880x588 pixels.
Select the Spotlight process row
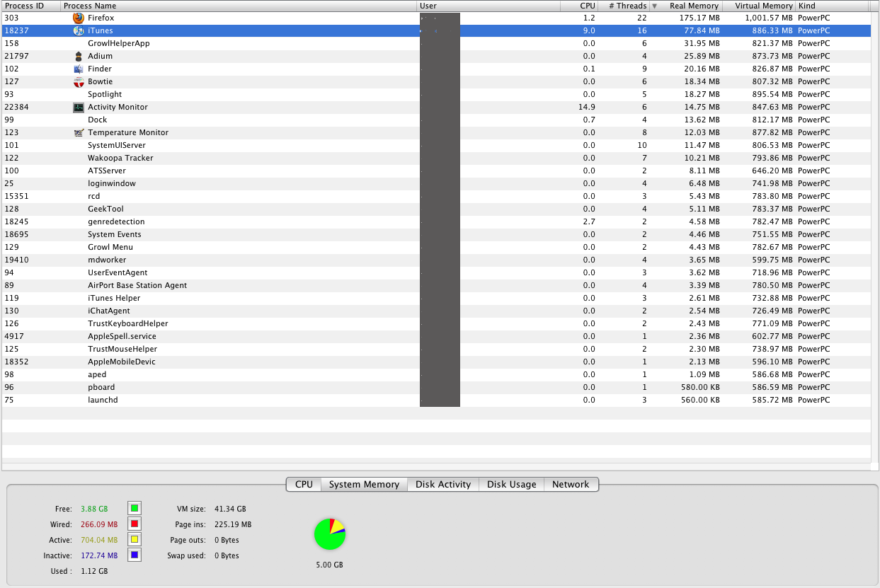pos(436,94)
